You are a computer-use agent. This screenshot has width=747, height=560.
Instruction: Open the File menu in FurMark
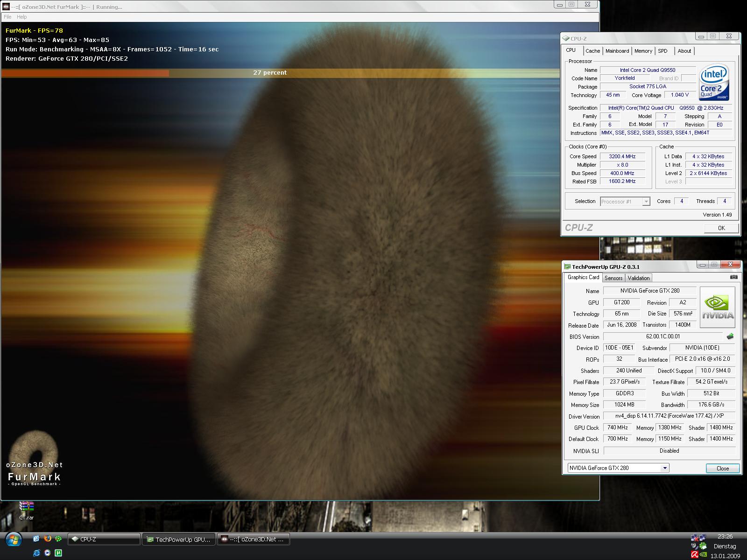pyautogui.click(x=7, y=17)
